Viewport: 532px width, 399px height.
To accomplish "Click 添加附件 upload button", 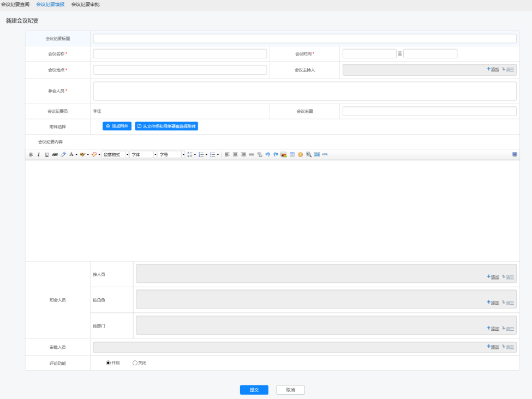I will (x=117, y=126).
